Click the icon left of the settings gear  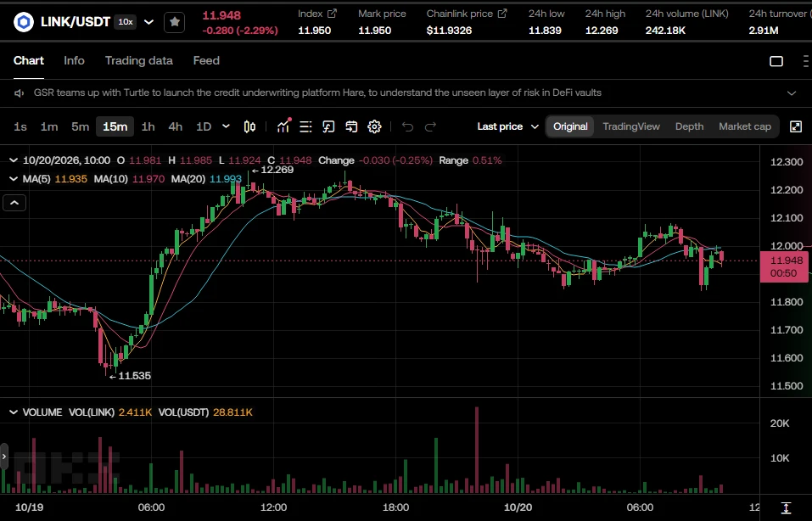pyautogui.click(x=351, y=126)
